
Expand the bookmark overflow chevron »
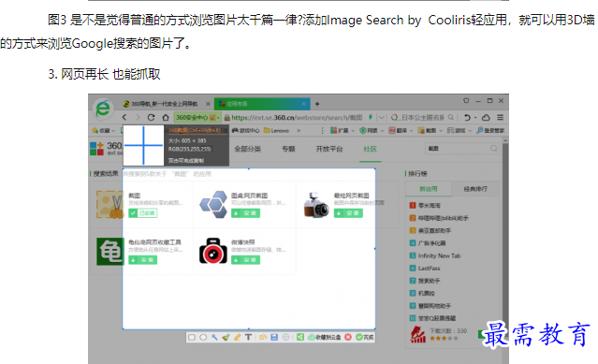pos(299,130)
